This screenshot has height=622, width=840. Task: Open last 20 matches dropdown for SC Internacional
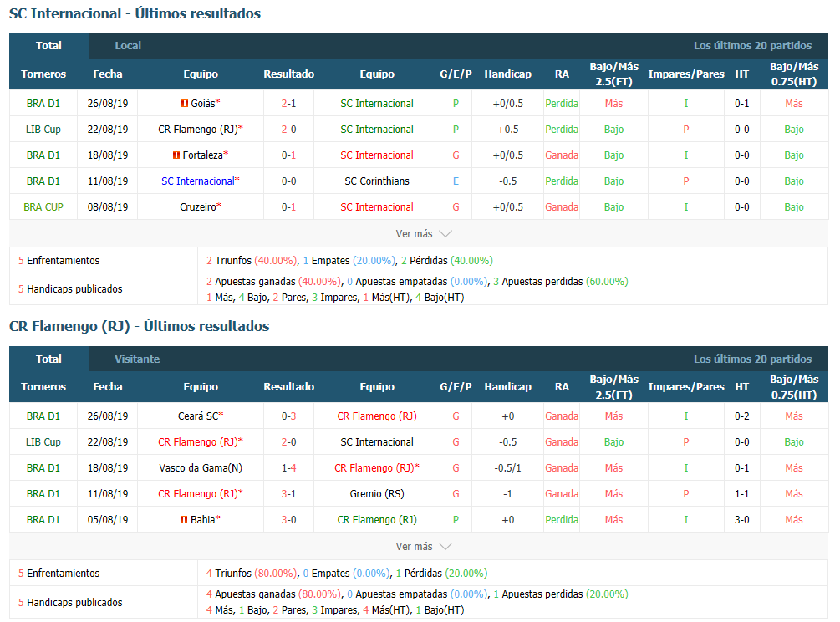tap(753, 46)
